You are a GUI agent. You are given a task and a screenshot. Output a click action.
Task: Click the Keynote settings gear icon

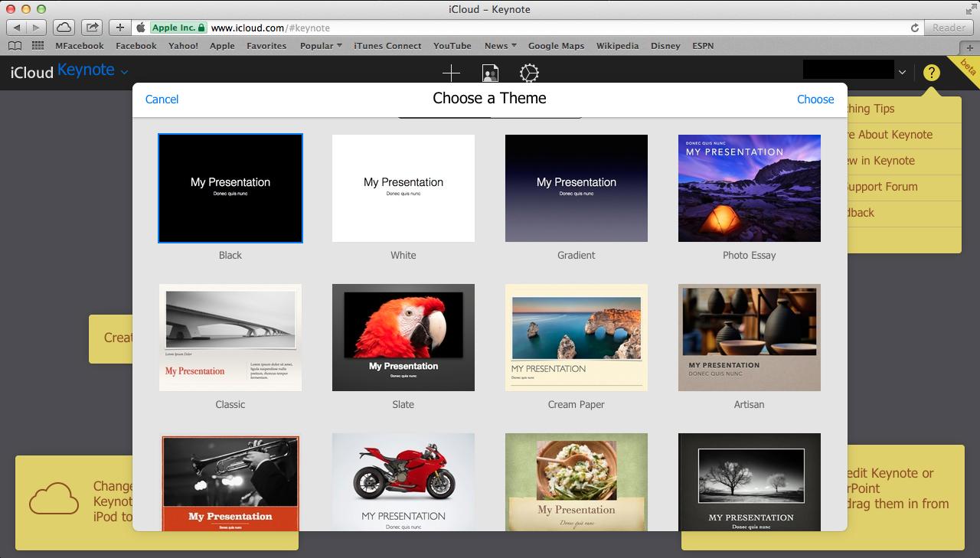[x=529, y=73]
